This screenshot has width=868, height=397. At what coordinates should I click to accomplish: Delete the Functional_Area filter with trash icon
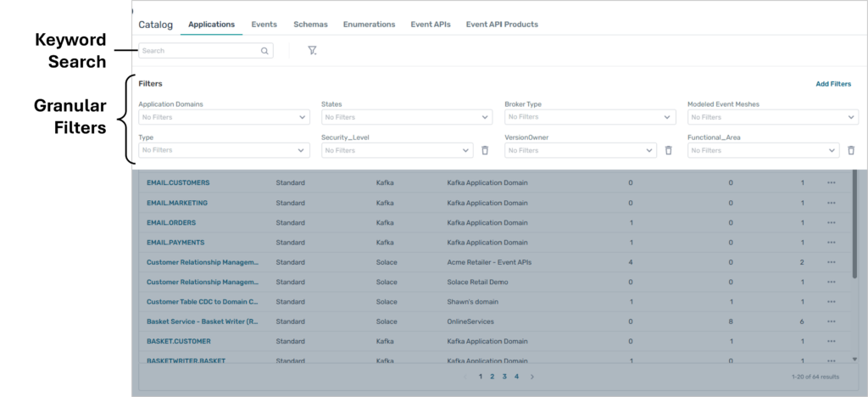pyautogui.click(x=851, y=150)
